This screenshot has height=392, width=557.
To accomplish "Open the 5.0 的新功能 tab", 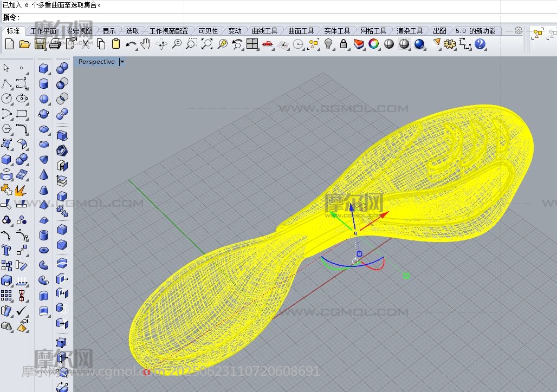I will pos(475,31).
